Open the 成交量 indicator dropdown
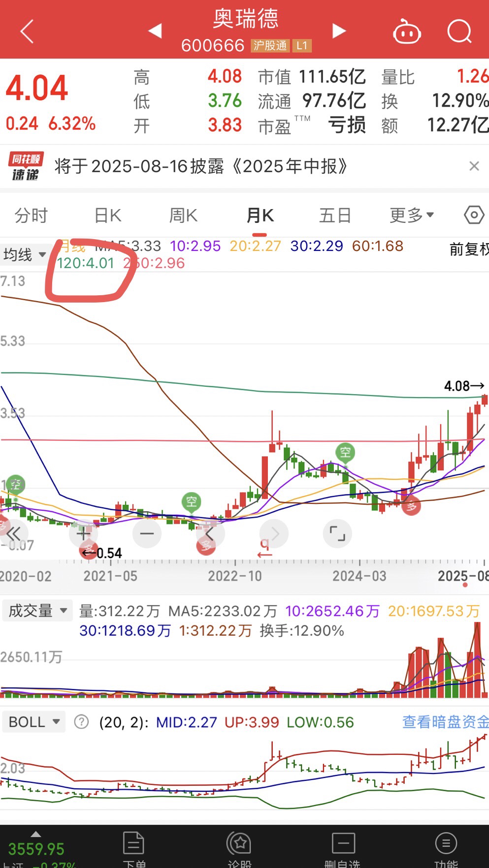 tap(37, 611)
